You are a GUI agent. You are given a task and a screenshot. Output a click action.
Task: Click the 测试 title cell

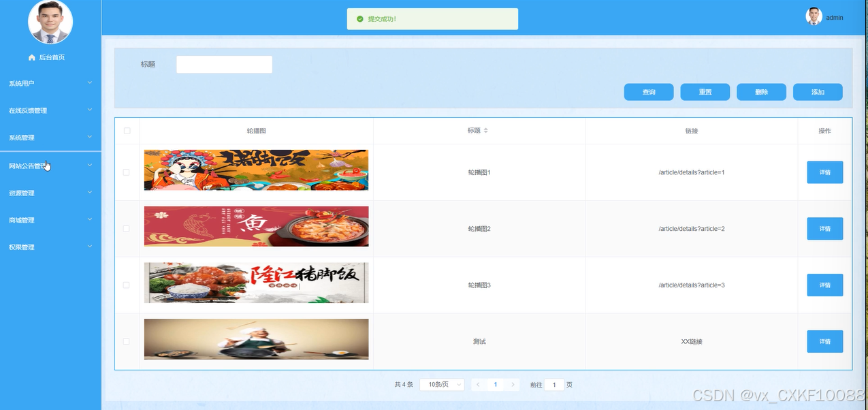tap(479, 341)
